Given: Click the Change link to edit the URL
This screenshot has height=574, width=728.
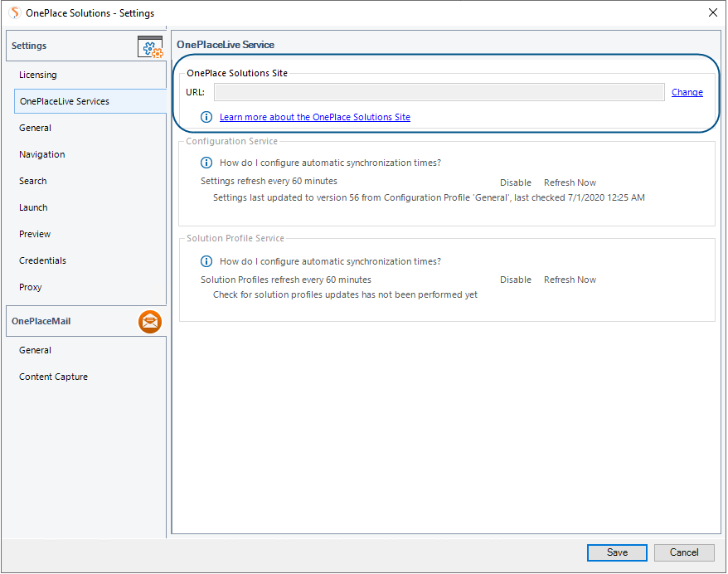Looking at the screenshot, I should [687, 92].
